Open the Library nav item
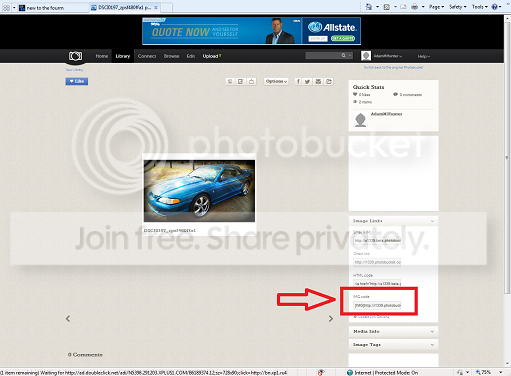511x376 pixels. pyautogui.click(x=123, y=56)
